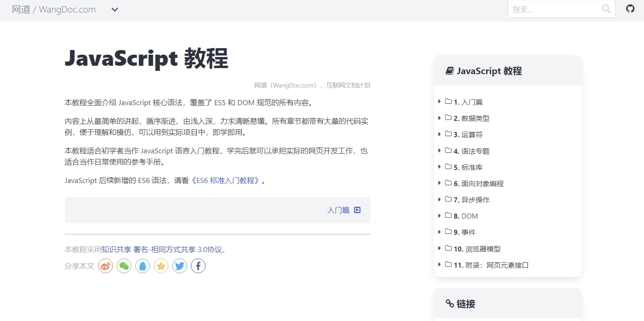Open the 知识共享 署名-相同方式共享 3.0协议 link
Screen dimensions: 644x321
[x=162, y=249]
